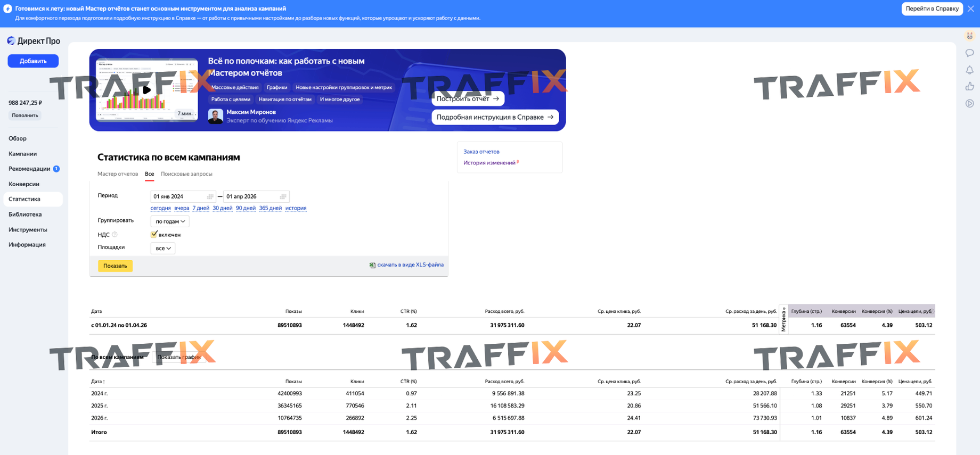Screen dimensions: 980x455
Task: Set period to 30 дней
Action: click(223, 208)
